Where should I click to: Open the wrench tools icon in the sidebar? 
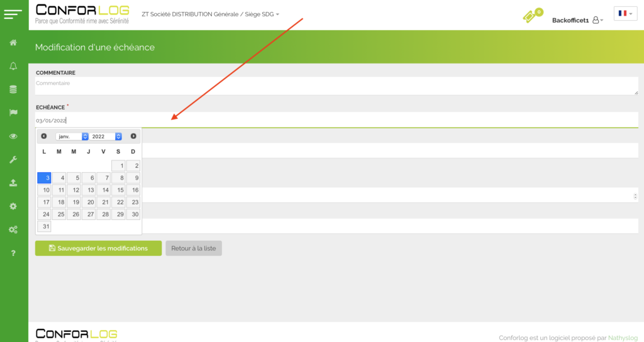tap(13, 160)
